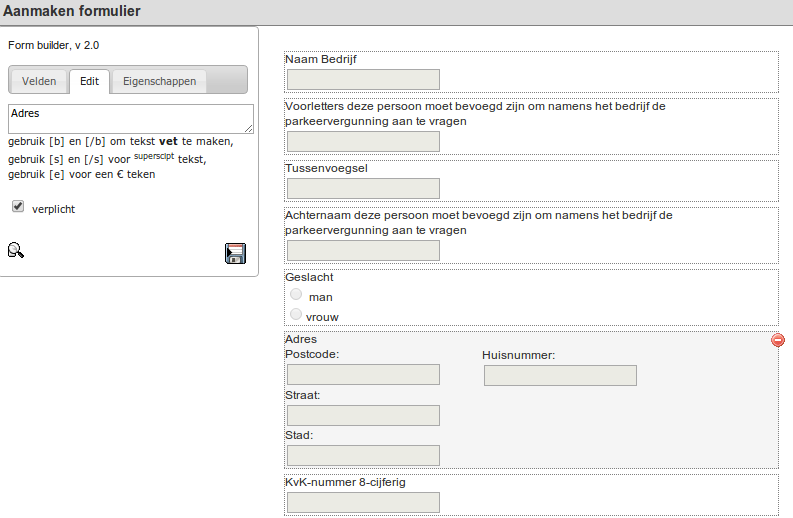Click the Voorletters input field
The image size is (793, 518).
tap(363, 141)
